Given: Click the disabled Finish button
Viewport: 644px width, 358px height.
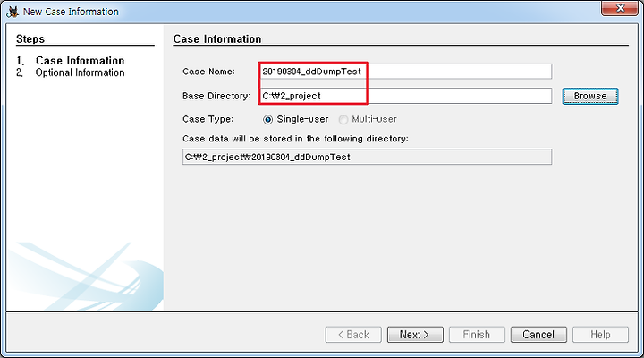Looking at the screenshot, I should pyautogui.click(x=477, y=335).
